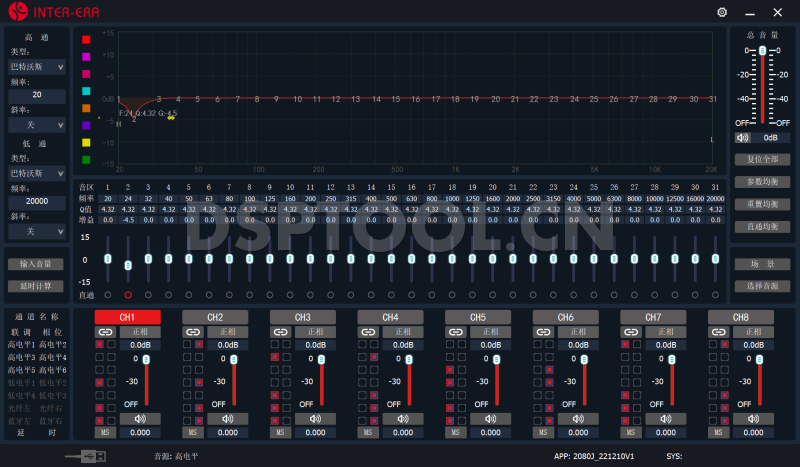800x467 pixels.
Task: Toggle the band 2 bypass radio button
Action: [x=127, y=295]
